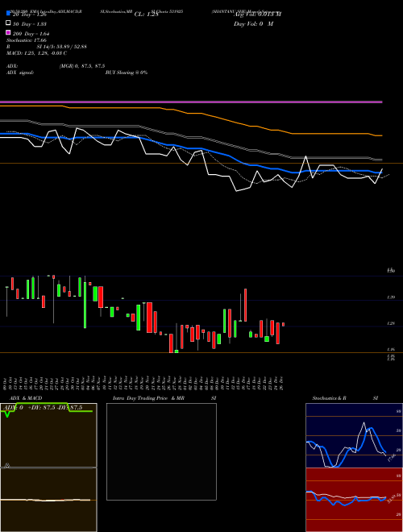Click the 'MACD: 1.25, 1.28, -0.03 C' line
Viewport: 403px width, 532px height.
tap(36, 53)
